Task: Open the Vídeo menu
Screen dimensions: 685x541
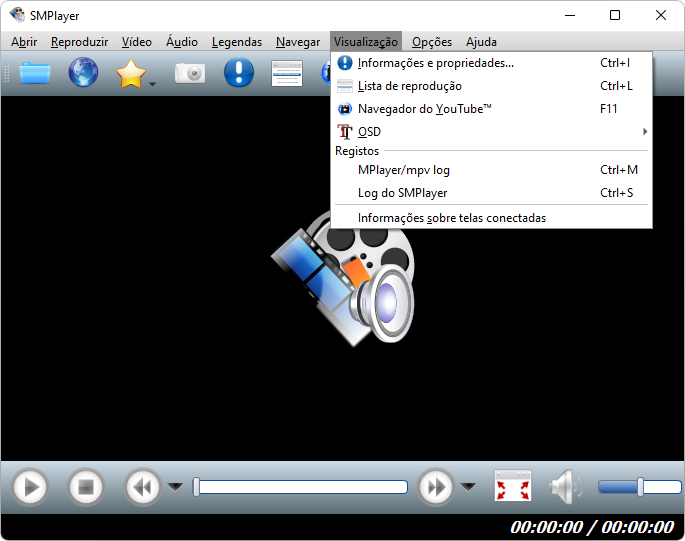Action: pos(137,42)
